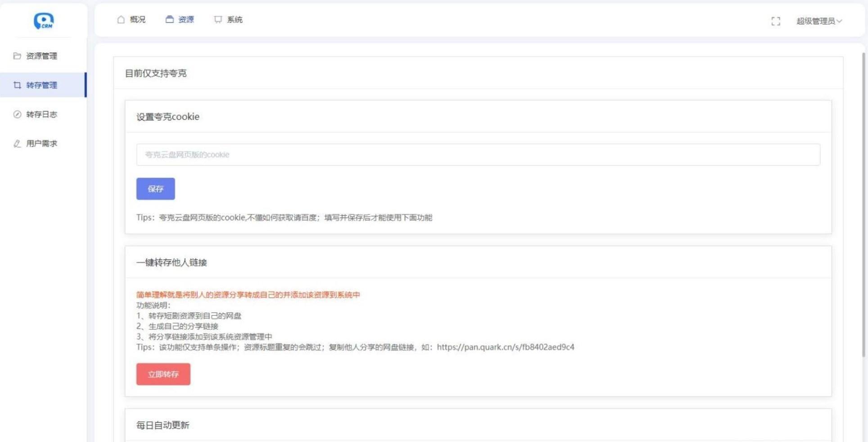868x442 pixels.
Task: Select 转存管理 in the sidebar
Action: [x=43, y=85]
